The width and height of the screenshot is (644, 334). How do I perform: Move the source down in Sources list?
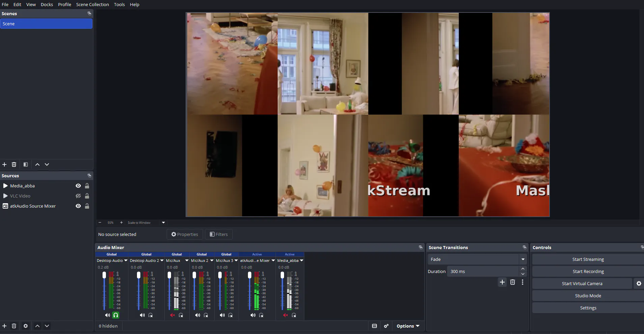(47, 326)
